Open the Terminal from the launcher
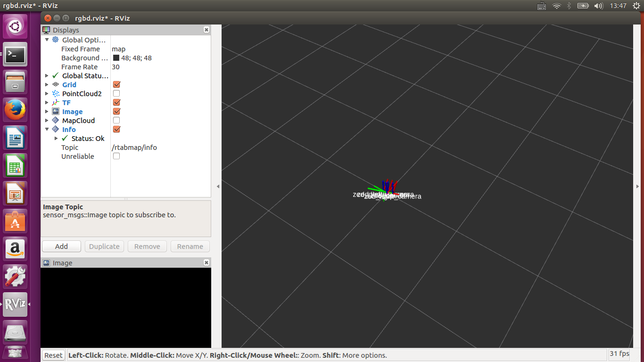 pos(15,55)
